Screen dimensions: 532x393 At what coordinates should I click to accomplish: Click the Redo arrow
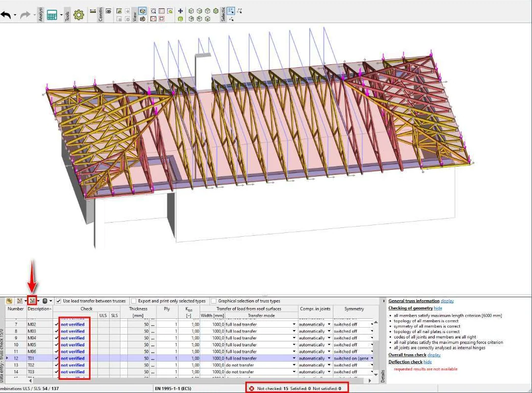tap(25, 15)
